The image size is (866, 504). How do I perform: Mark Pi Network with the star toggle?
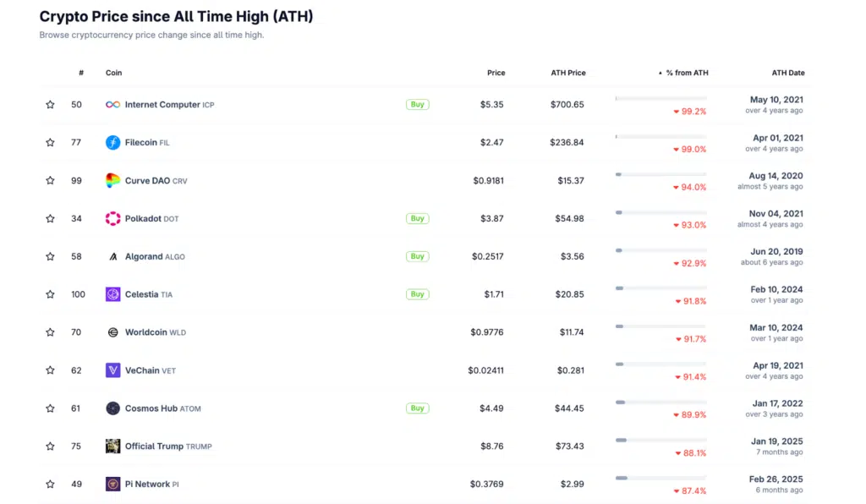click(50, 484)
